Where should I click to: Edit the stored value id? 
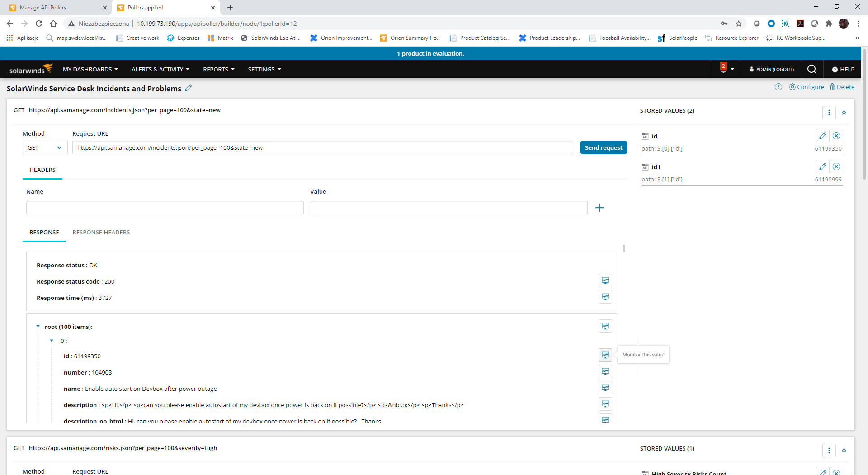point(822,136)
